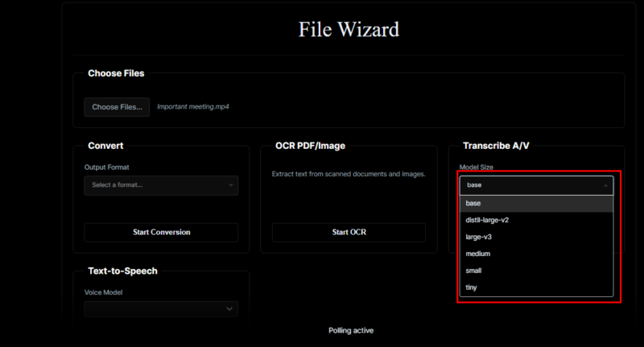Start Conversion of selected file
The image size is (644, 347).
point(161,233)
